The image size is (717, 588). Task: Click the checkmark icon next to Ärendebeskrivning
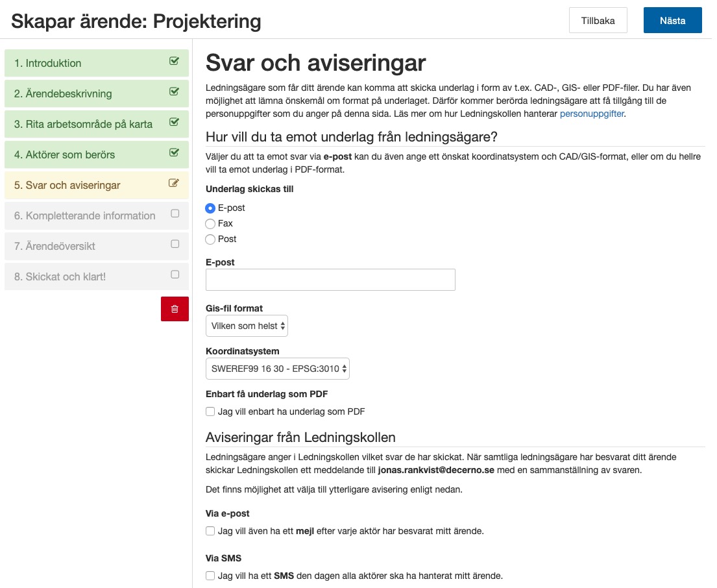(x=173, y=93)
